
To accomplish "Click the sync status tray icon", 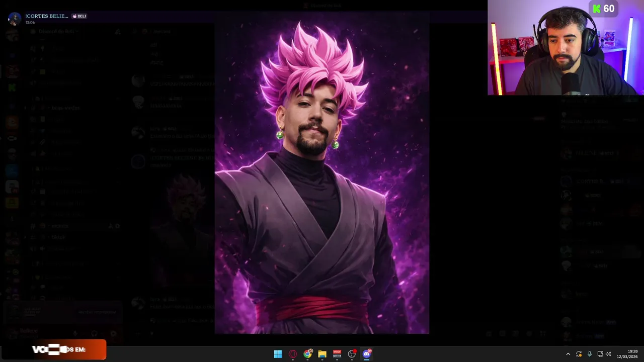I will click(x=579, y=354).
